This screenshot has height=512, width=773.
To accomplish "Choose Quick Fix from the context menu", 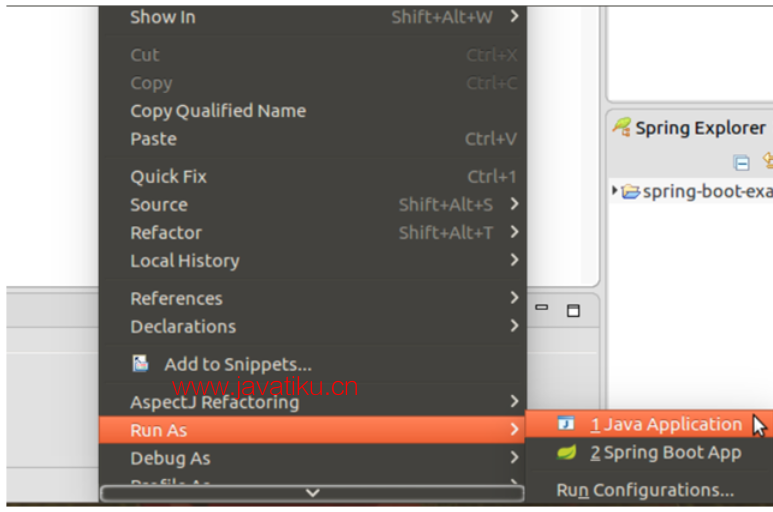I will [313, 176].
